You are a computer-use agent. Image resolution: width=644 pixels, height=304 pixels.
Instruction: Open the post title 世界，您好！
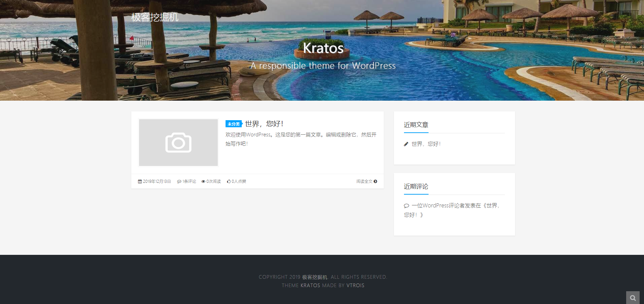click(264, 124)
